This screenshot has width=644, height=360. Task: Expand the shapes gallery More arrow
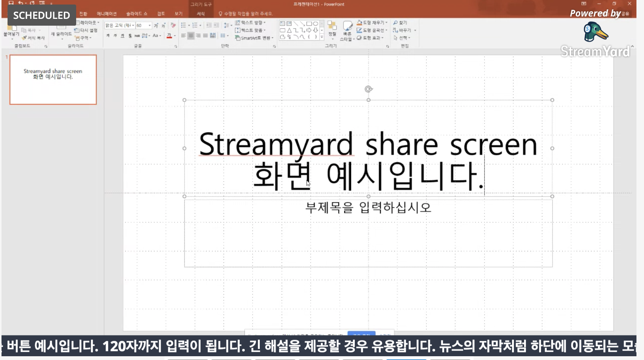coord(322,37)
